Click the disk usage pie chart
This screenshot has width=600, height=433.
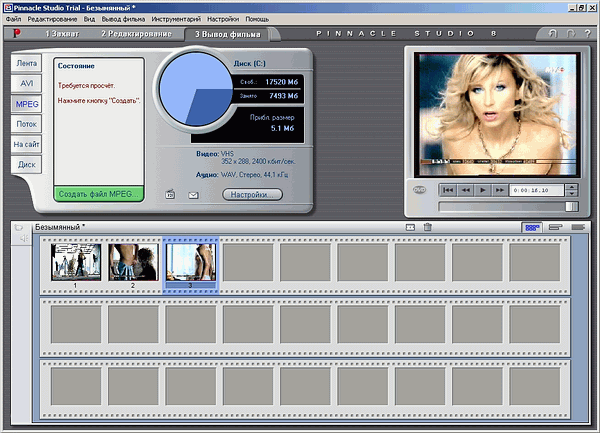click(x=196, y=90)
